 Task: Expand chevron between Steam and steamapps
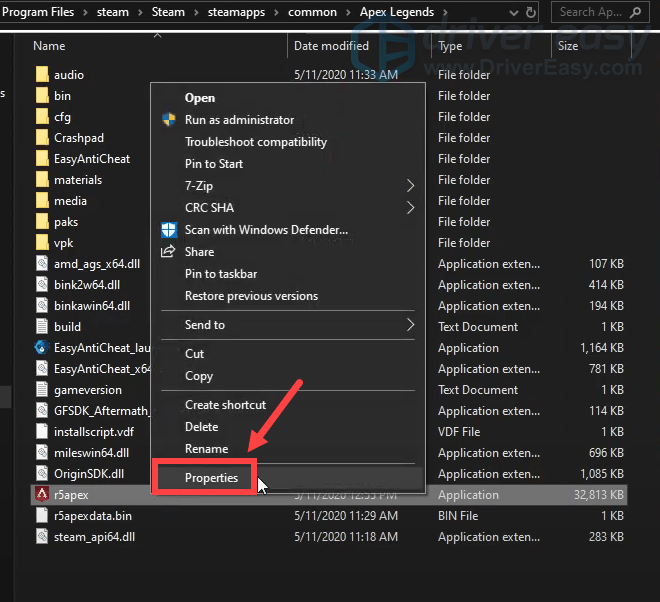coord(196,12)
